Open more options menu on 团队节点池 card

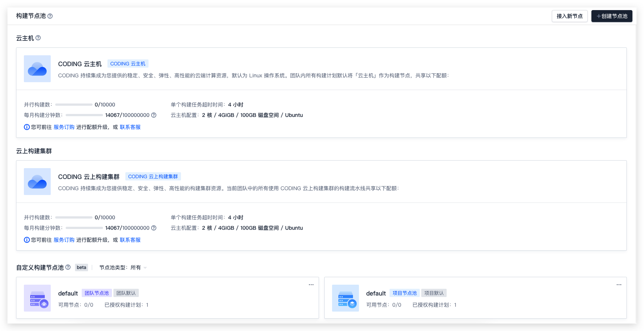pyautogui.click(x=311, y=285)
